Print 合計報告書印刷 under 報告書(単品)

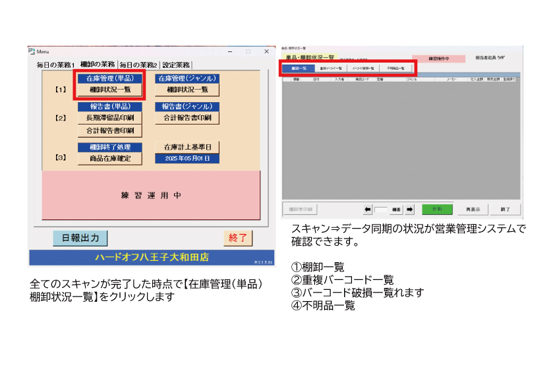[110, 130]
